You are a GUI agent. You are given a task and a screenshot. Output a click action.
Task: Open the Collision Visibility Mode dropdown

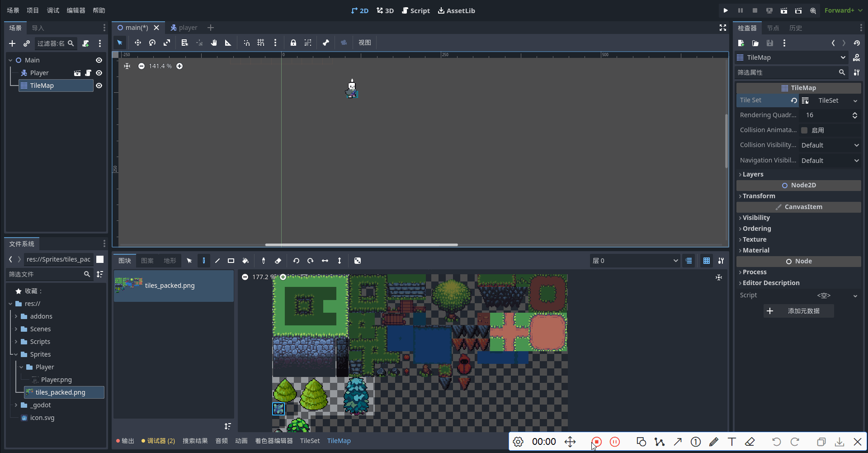coord(830,145)
